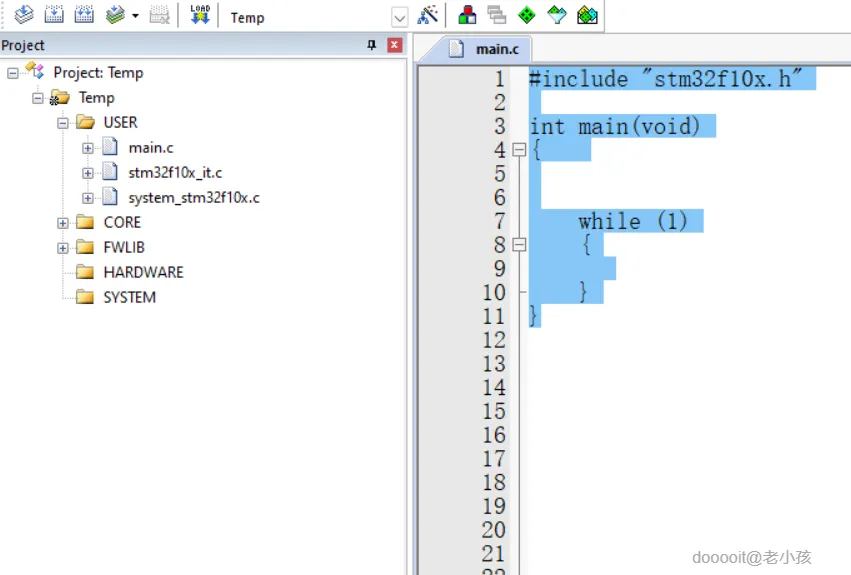The height and width of the screenshot is (575, 851).
Task: Select the HARDWARE group in tree
Action: coord(143,273)
